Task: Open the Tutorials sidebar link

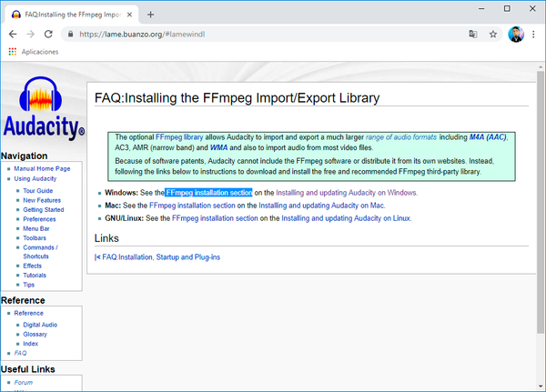Action: coord(35,275)
